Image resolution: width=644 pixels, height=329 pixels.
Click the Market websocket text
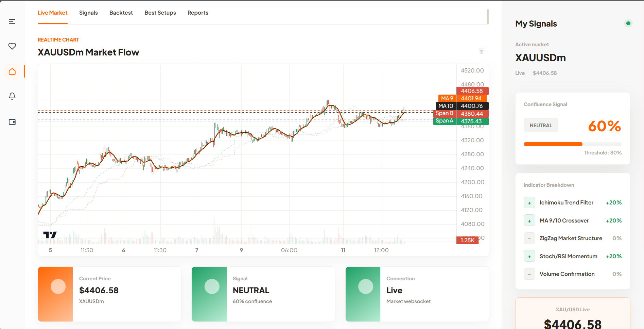(x=408, y=301)
